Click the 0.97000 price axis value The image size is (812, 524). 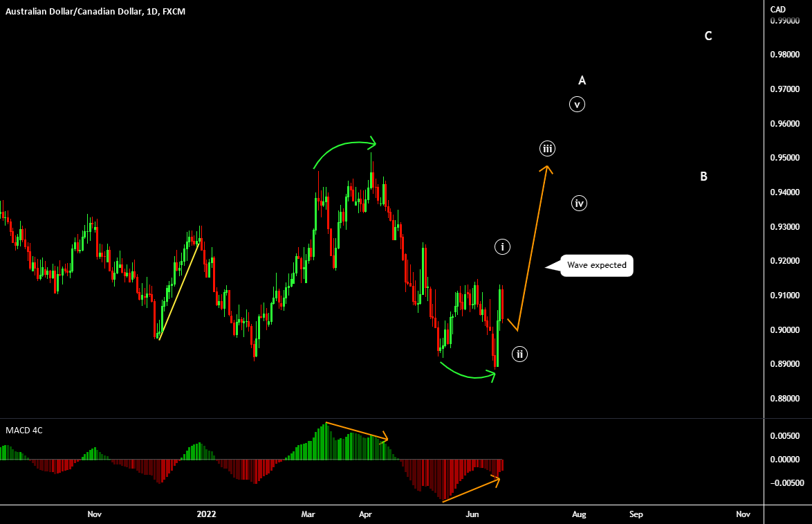point(784,89)
